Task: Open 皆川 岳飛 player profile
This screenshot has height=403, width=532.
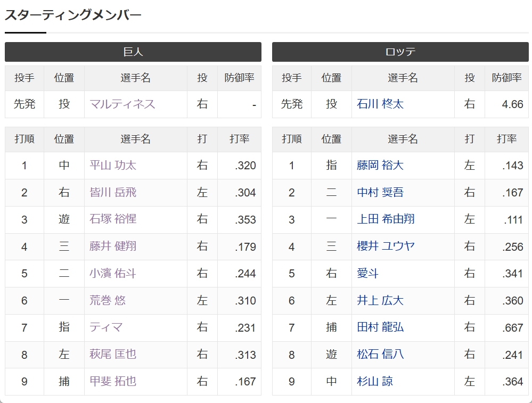Action: 113,193
